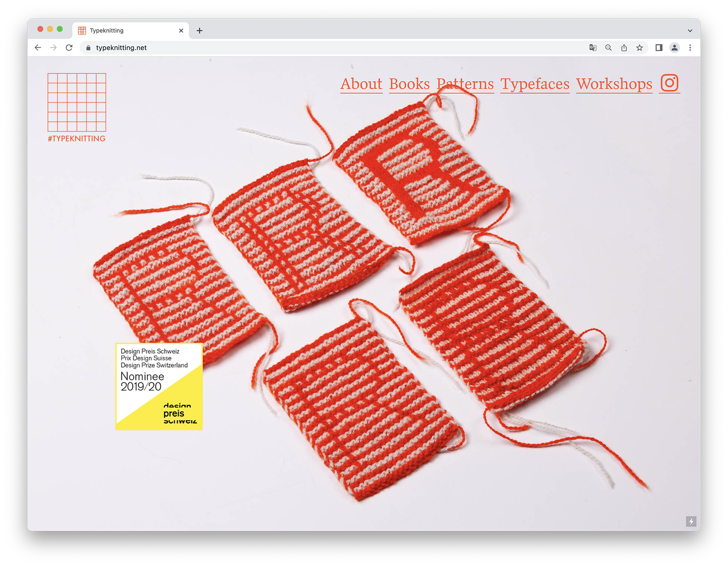Expand the tab search chevron
Screen dimensions: 728x567
pyautogui.click(x=690, y=30)
